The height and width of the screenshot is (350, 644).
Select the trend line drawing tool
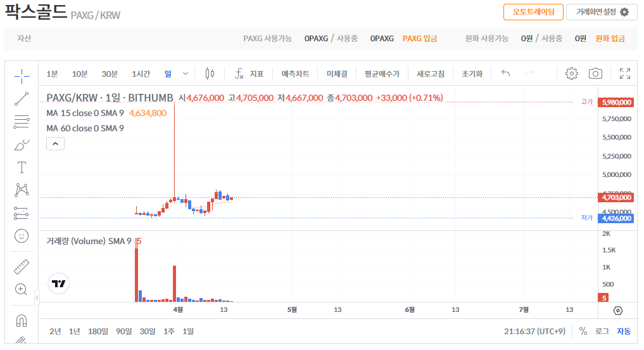(x=22, y=99)
